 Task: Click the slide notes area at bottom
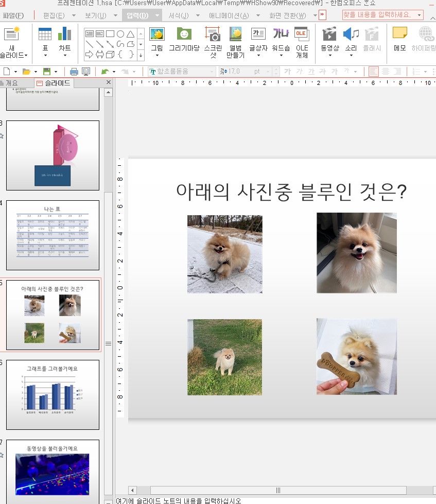point(275,500)
